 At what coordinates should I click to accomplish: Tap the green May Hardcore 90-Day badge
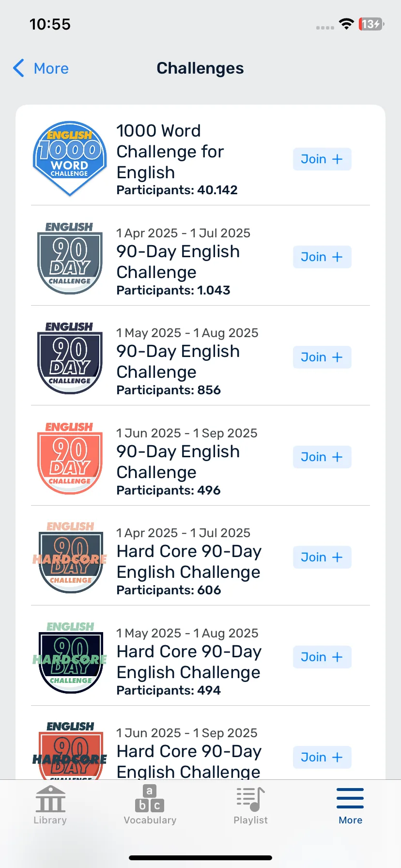[70, 658]
